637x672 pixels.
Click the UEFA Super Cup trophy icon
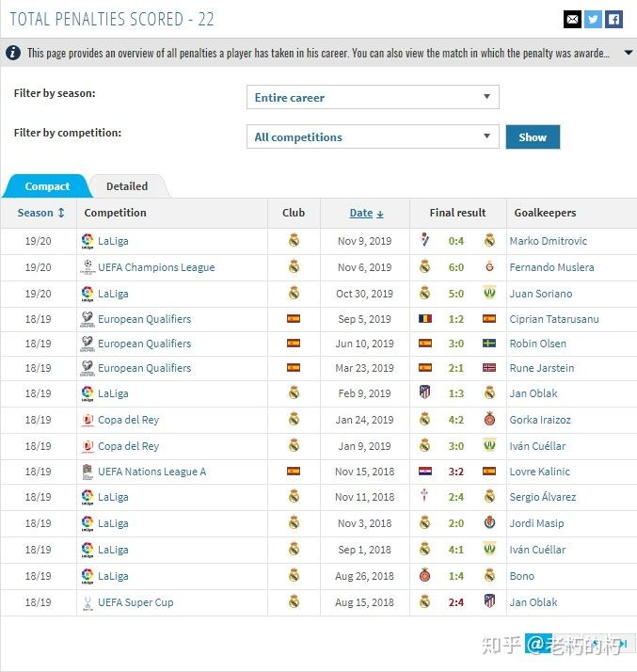click(x=88, y=602)
